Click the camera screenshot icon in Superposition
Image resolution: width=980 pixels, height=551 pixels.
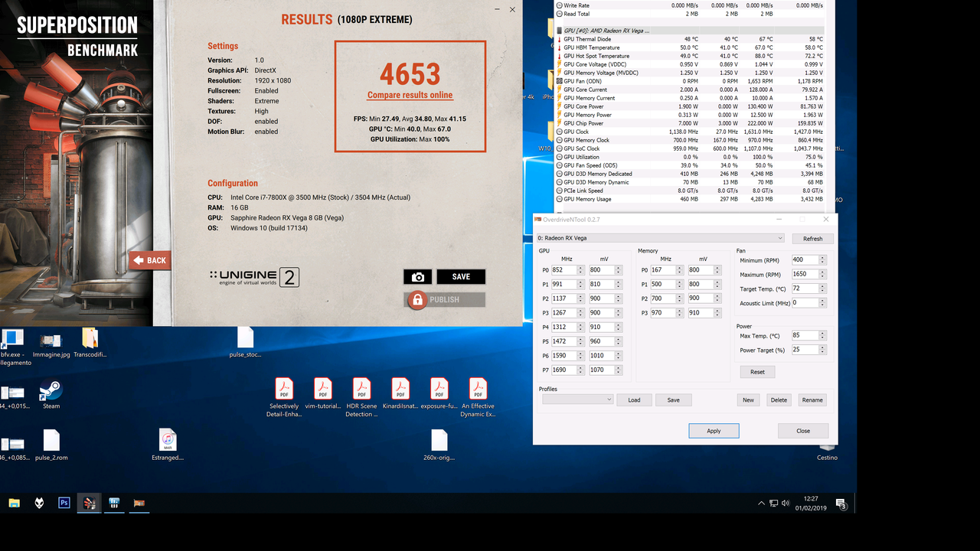pos(418,277)
